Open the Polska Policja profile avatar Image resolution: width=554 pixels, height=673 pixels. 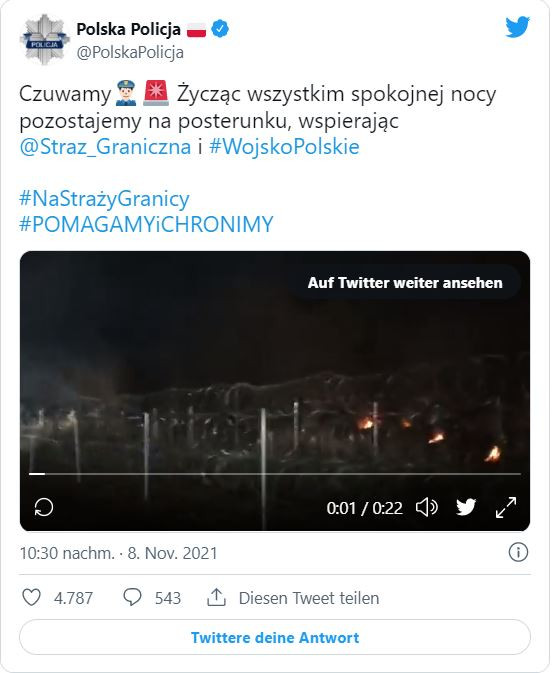pyautogui.click(x=44, y=39)
